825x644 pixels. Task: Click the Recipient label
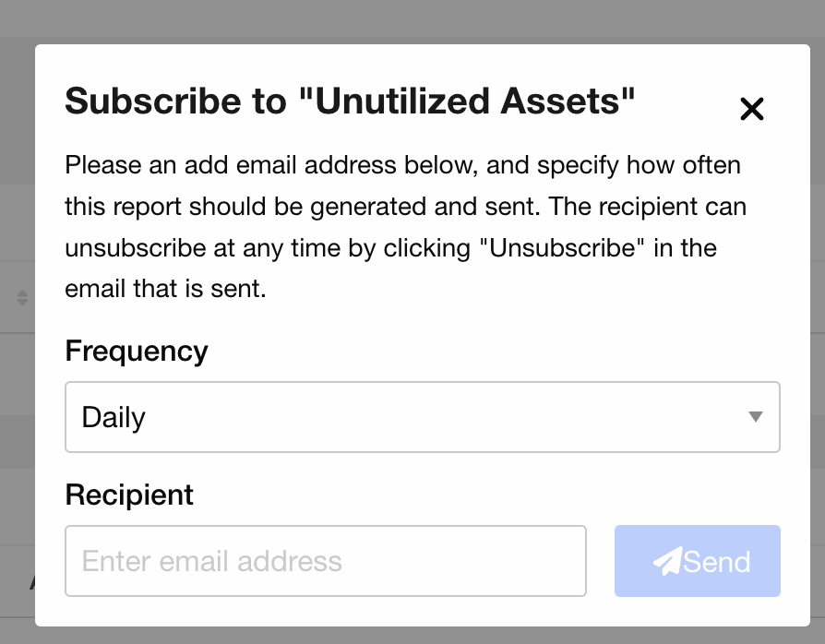click(129, 495)
